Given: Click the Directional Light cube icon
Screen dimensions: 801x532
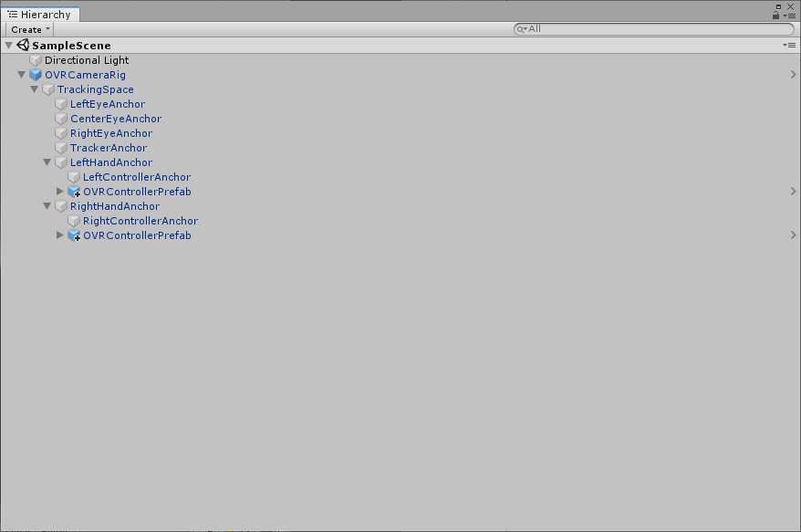Looking at the screenshot, I should (x=36, y=60).
